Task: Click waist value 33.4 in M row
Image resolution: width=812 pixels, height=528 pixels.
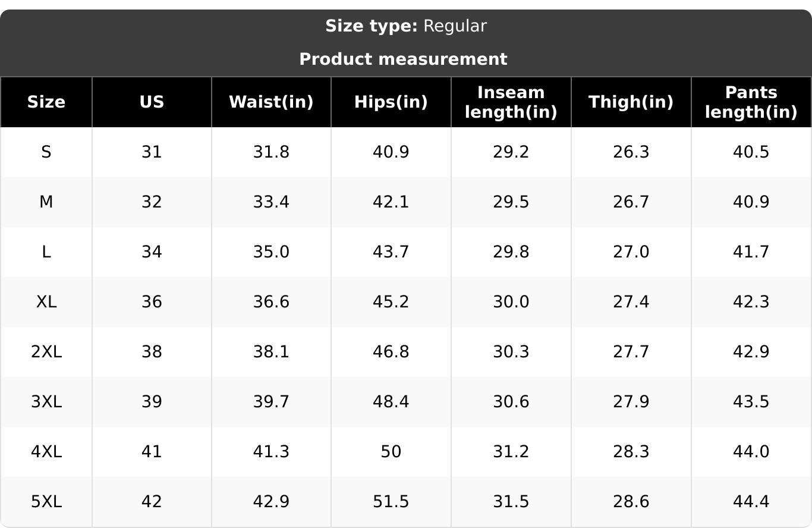Action: coord(271,202)
